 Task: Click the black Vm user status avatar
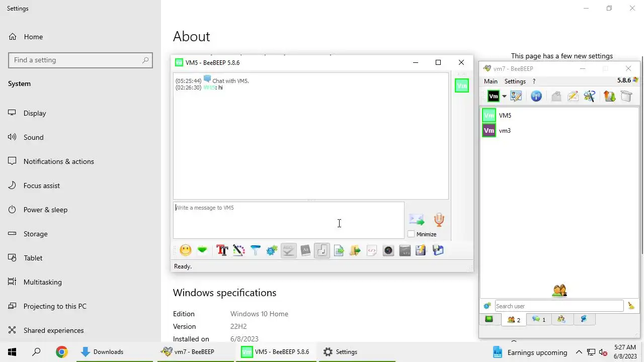[x=494, y=96]
